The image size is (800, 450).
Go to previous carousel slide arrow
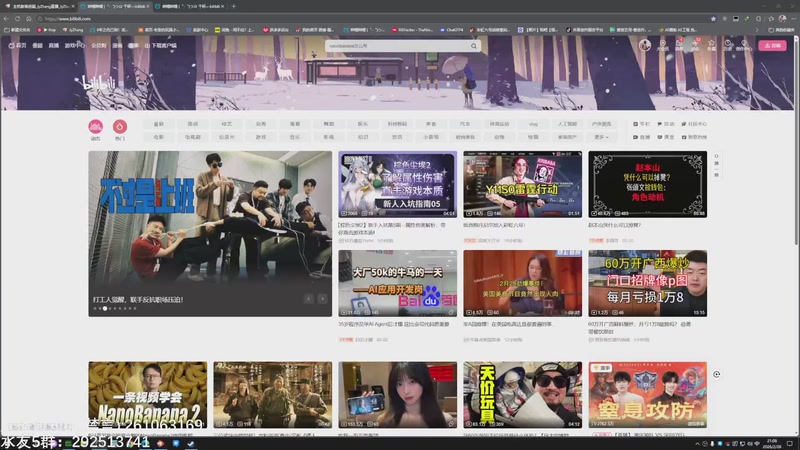pos(309,299)
